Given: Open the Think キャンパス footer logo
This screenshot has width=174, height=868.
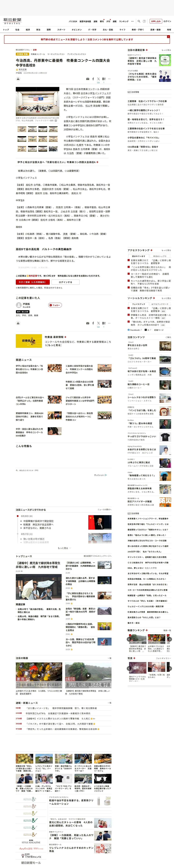Looking at the screenshot, I should (x=31, y=856).
